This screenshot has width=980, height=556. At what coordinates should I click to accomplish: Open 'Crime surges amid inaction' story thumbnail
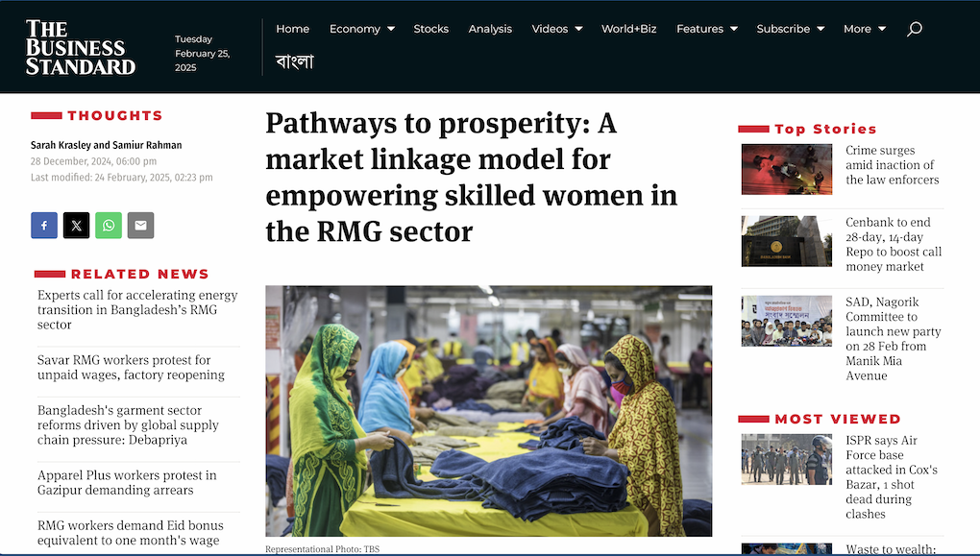786,169
